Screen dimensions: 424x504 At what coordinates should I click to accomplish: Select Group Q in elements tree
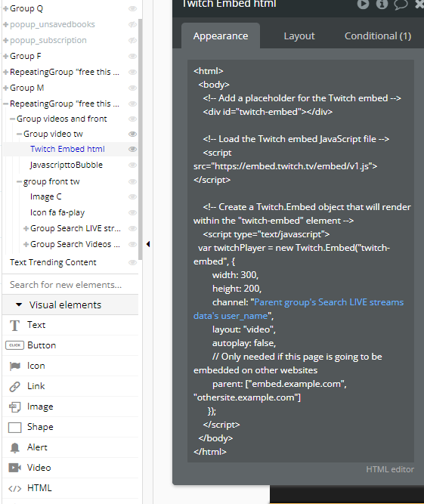click(x=26, y=8)
